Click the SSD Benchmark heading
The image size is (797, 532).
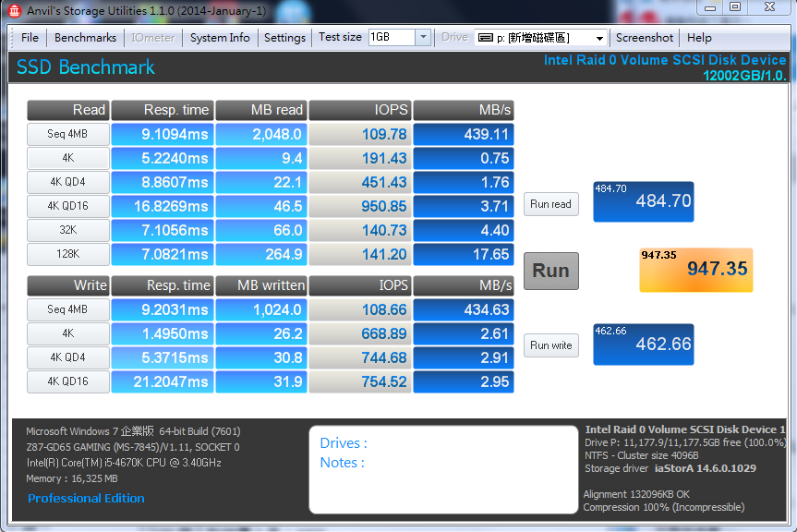pyautogui.click(x=85, y=67)
